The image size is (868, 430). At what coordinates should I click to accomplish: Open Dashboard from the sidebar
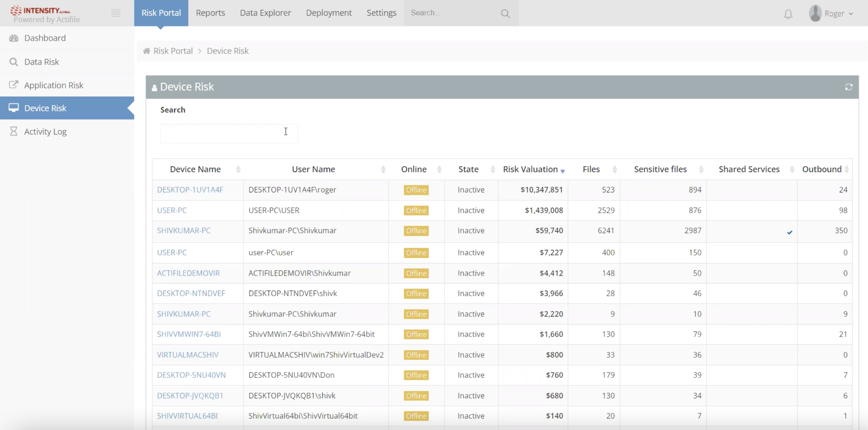[x=45, y=38]
